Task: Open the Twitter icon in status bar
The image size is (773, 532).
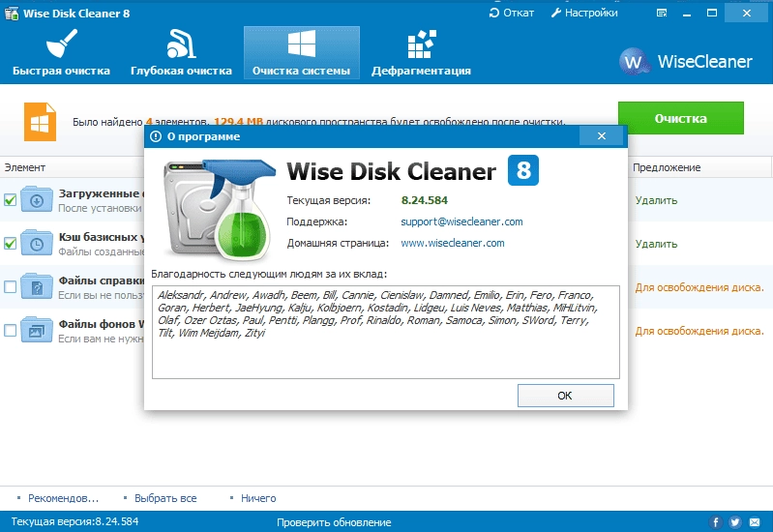Action: point(735,522)
